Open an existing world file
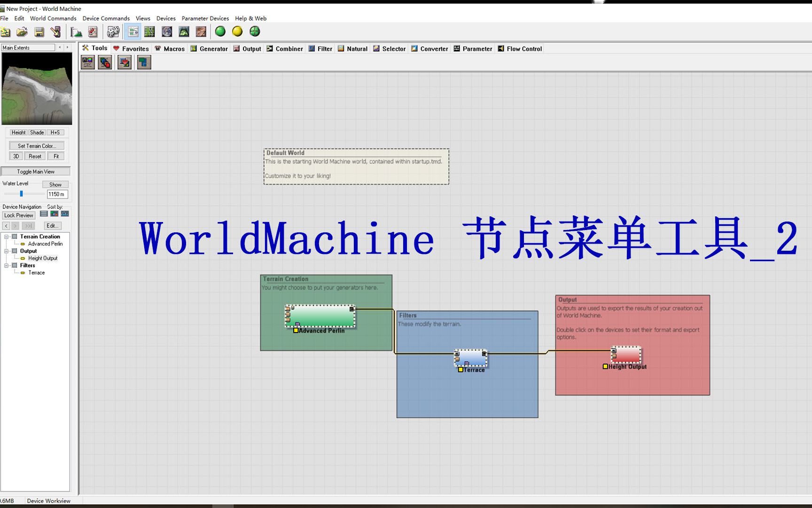Viewport: 812px width, 508px height. coord(22,32)
